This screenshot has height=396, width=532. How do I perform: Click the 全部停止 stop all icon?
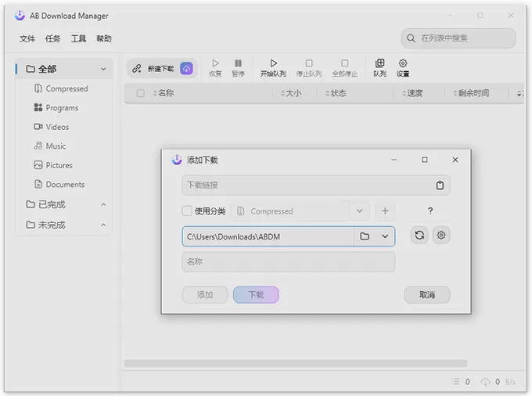click(x=345, y=63)
